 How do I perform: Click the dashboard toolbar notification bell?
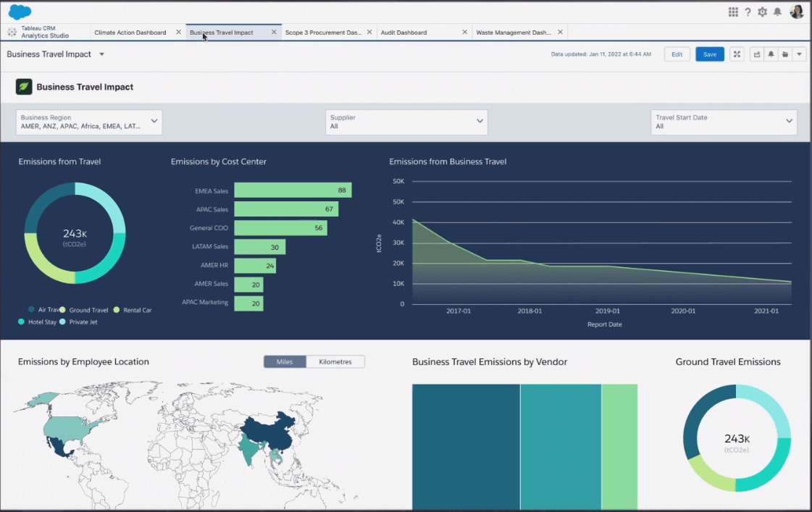[771, 54]
